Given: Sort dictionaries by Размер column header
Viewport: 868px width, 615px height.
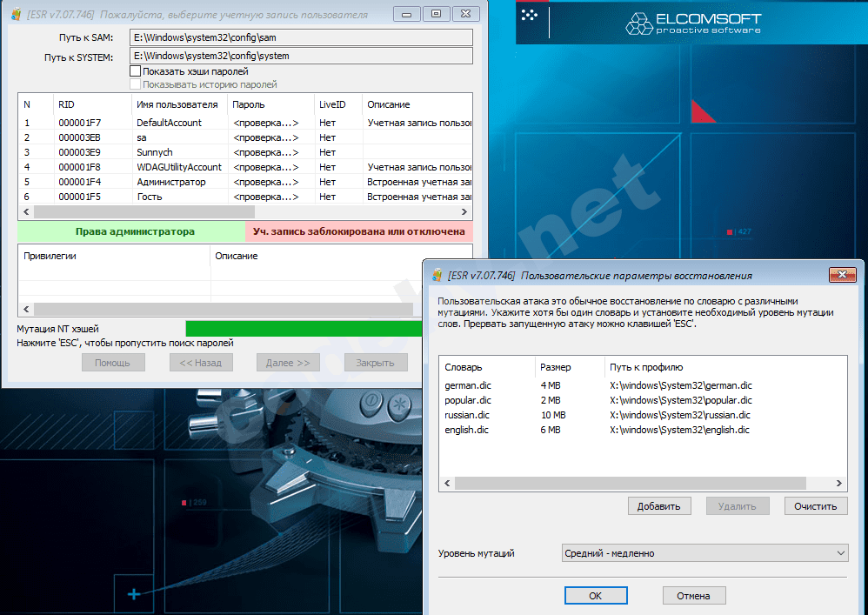Looking at the screenshot, I should click(x=555, y=367).
